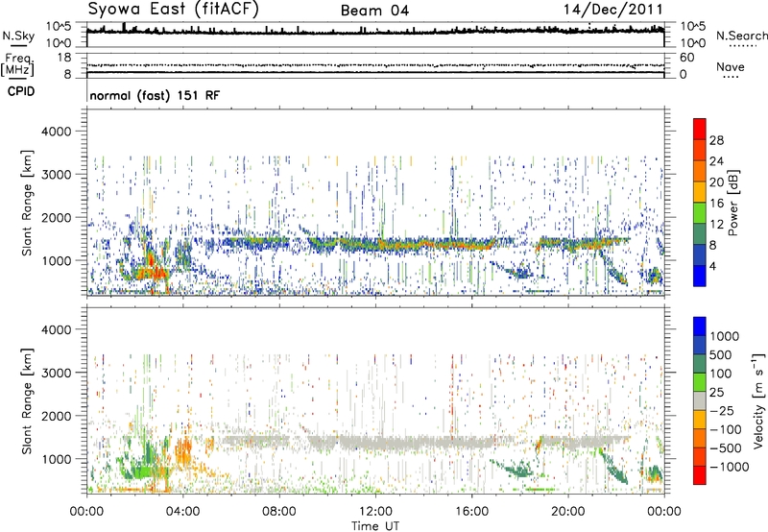Click the '2000' range tick in the velocity panel
The height and width of the screenshot is (532, 768).
56,416
